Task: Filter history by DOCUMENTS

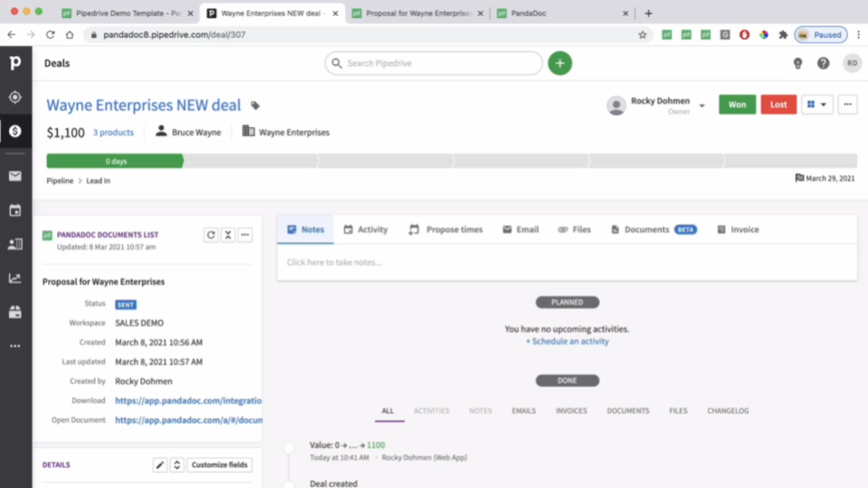Action: (x=627, y=410)
